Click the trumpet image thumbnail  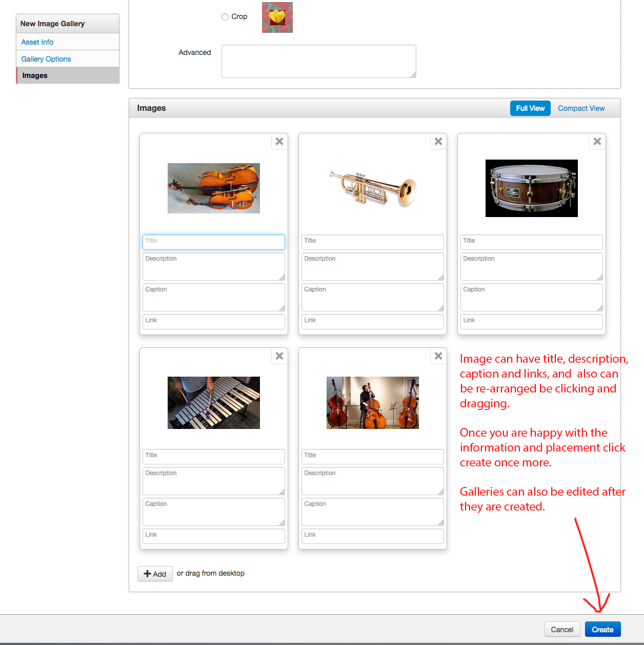click(x=373, y=188)
